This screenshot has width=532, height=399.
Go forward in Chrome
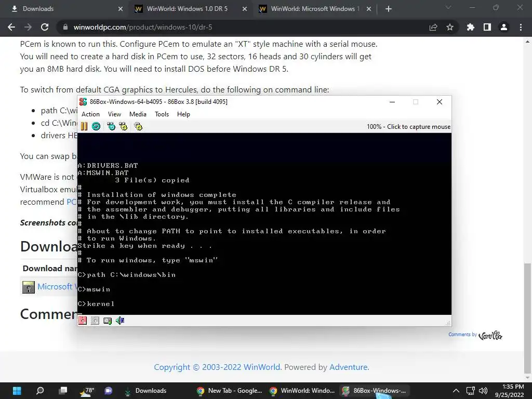[x=28, y=27]
